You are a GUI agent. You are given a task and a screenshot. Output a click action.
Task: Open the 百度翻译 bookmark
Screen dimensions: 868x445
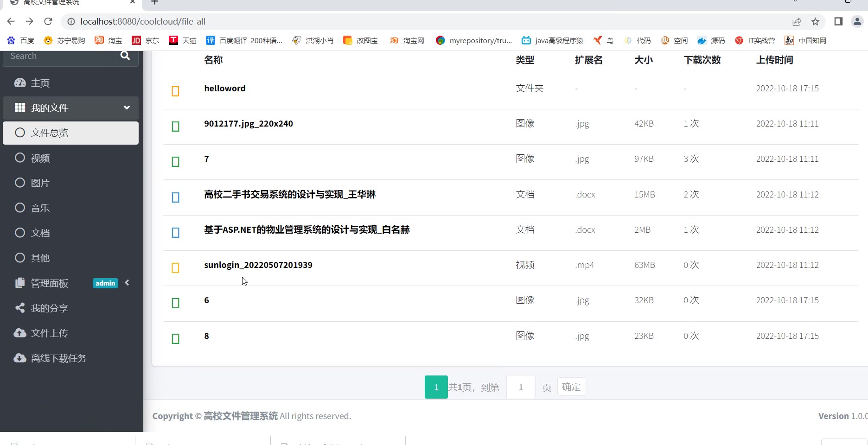244,40
